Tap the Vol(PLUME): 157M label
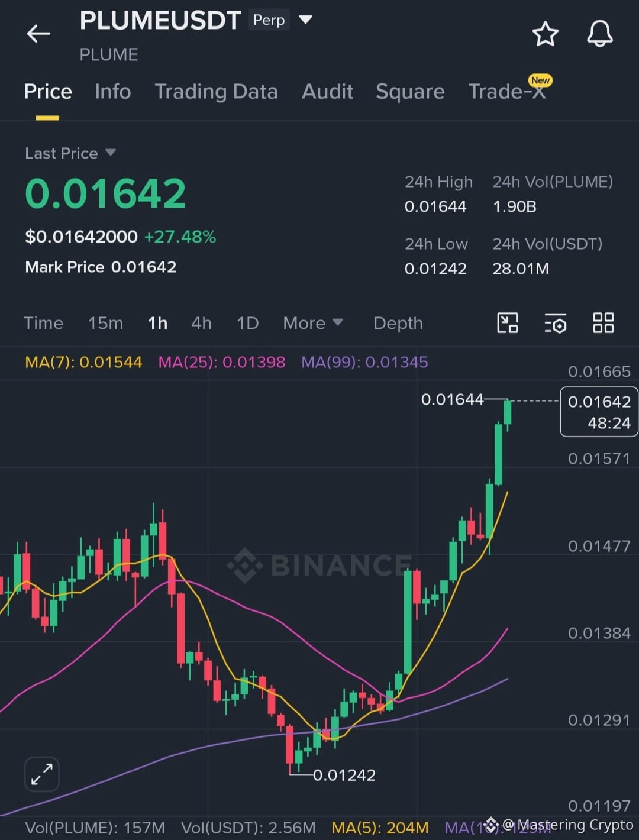639x840 pixels. 95,828
